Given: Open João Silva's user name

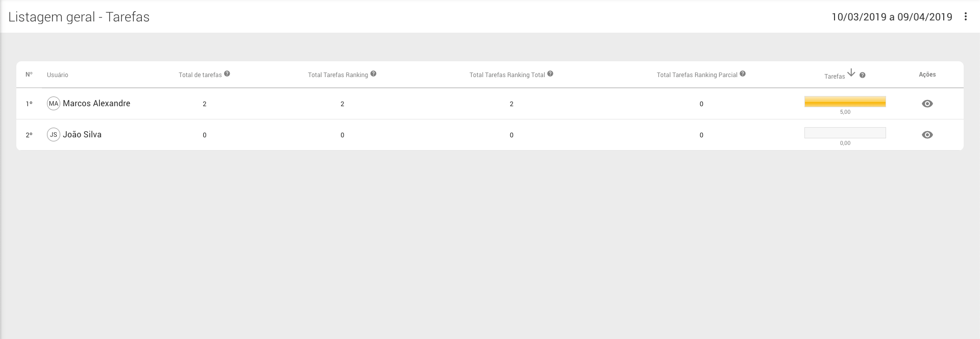Looking at the screenshot, I should click(x=82, y=134).
